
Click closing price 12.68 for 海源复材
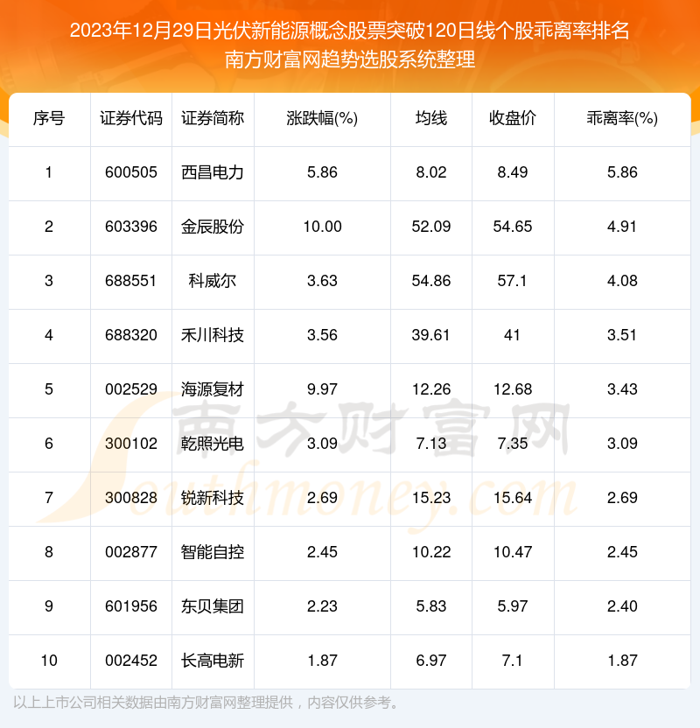tap(513, 389)
